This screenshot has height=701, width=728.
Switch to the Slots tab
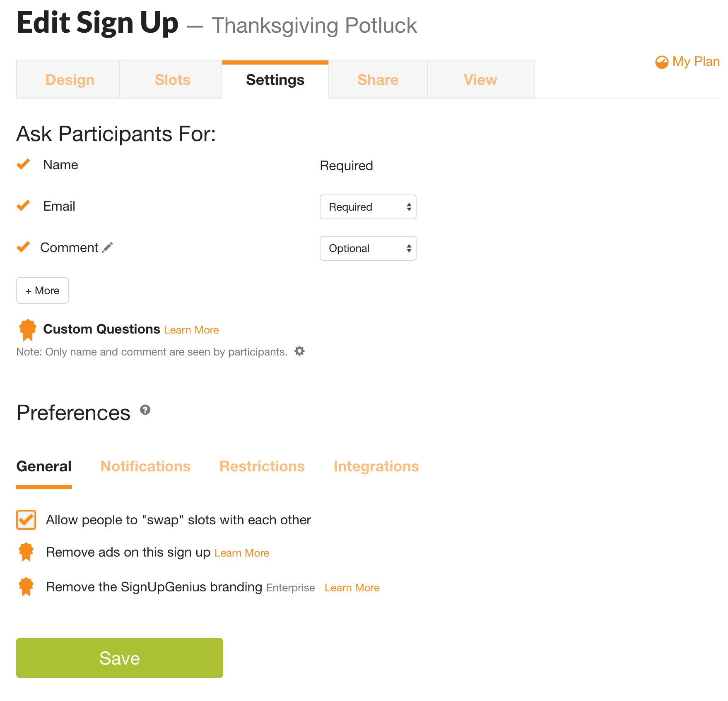tap(172, 79)
